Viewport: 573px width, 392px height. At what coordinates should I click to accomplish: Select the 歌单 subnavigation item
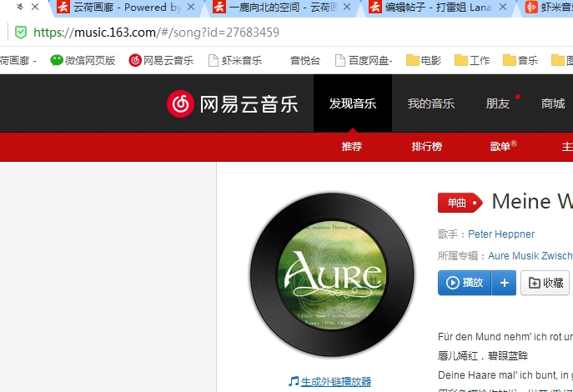point(500,147)
